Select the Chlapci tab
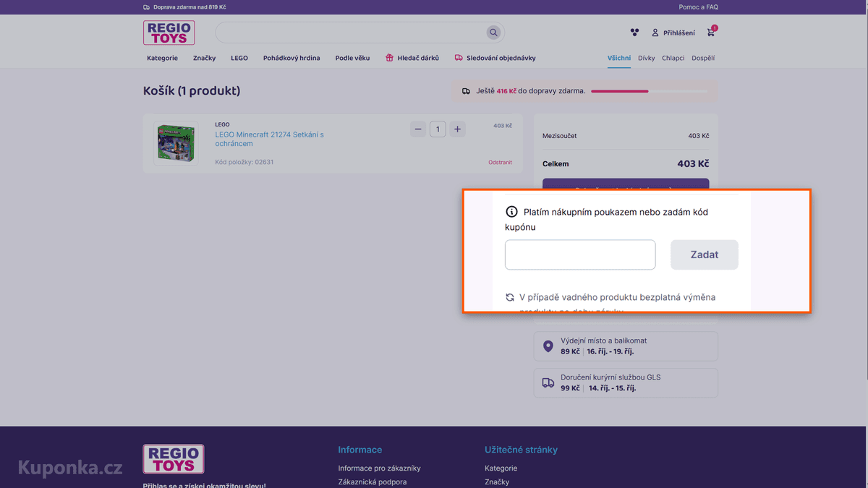Viewport: 868px width, 488px height. pyautogui.click(x=673, y=58)
